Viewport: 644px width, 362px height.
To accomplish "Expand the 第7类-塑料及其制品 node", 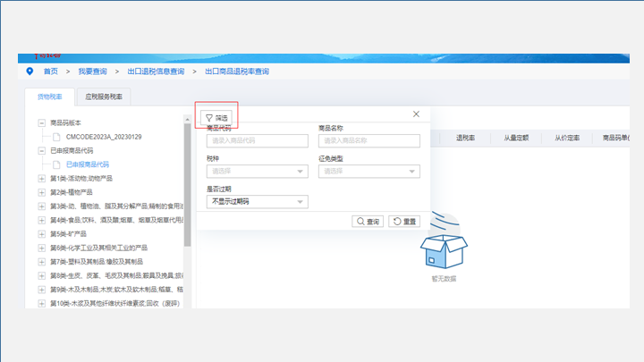I will tap(41, 262).
